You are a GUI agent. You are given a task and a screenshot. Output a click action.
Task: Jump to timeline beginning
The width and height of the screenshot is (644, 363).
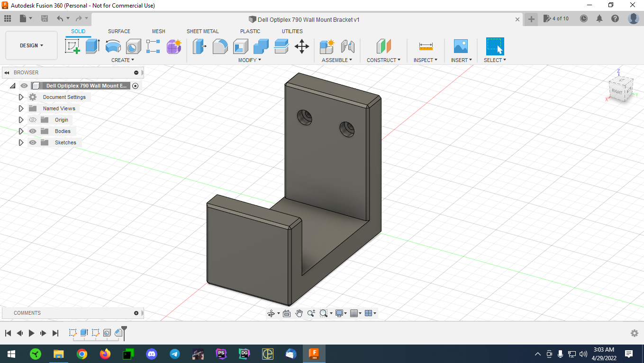click(8, 333)
